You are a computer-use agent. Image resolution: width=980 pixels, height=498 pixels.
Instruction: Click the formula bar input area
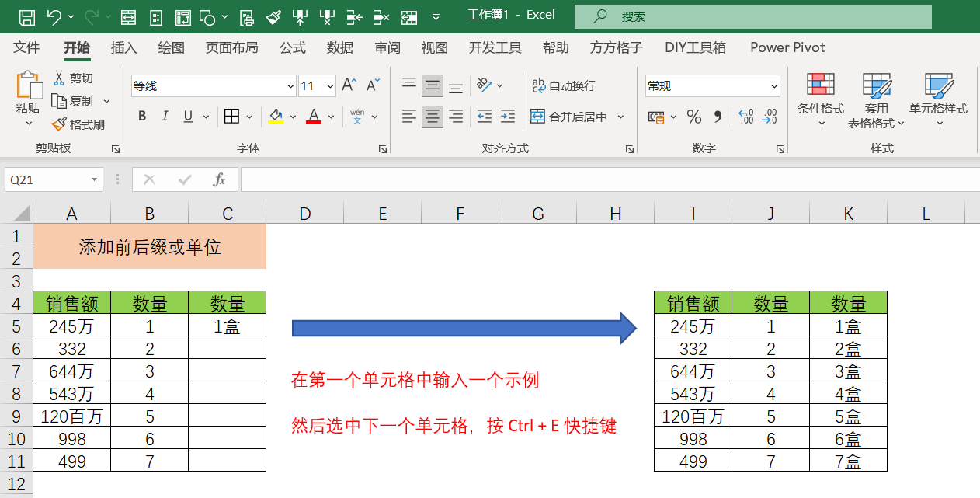[610, 179]
